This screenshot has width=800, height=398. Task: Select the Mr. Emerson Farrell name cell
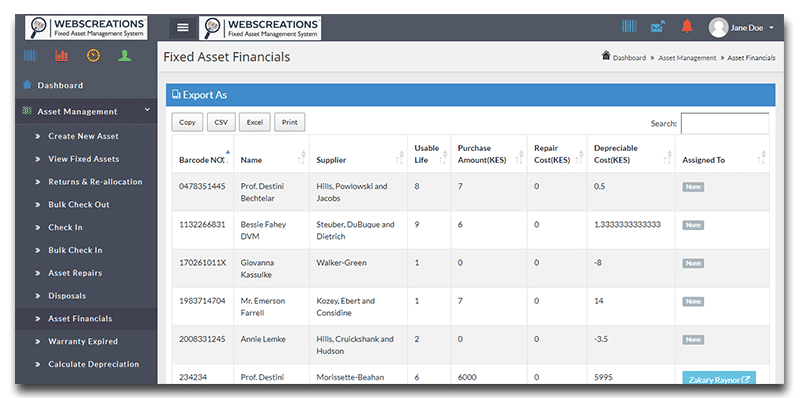[271, 307]
